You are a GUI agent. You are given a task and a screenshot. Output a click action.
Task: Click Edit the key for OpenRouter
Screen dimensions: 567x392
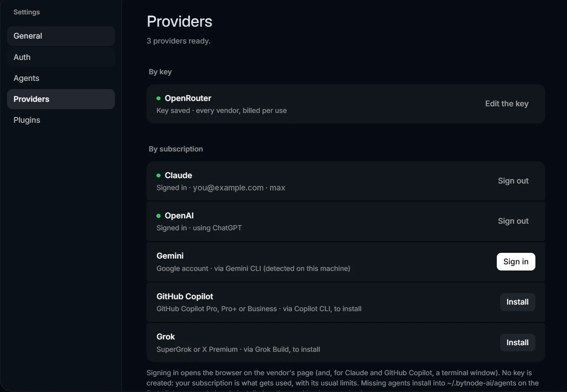click(507, 104)
